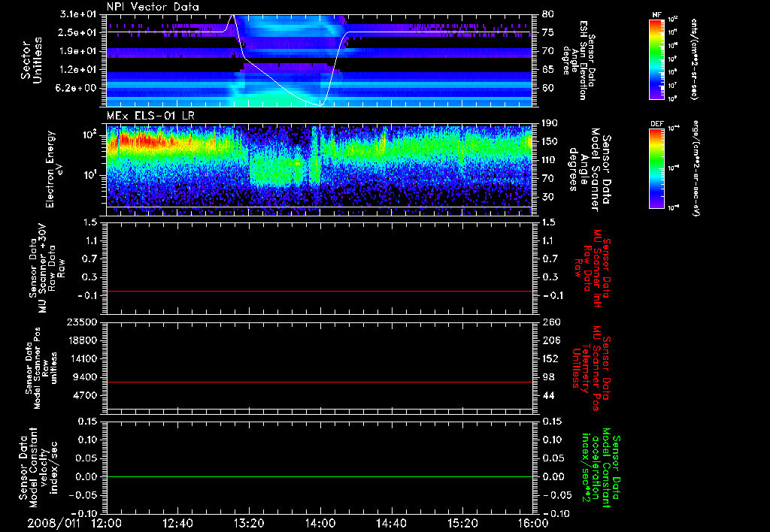The image size is (770, 532).
Task: Click the DEF color bar legend
Action: click(x=657, y=167)
